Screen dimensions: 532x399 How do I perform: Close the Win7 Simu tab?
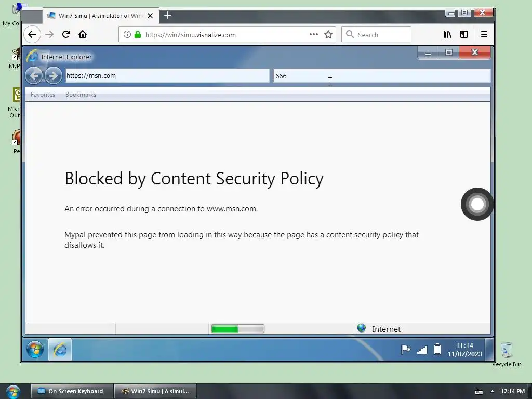tap(150, 16)
